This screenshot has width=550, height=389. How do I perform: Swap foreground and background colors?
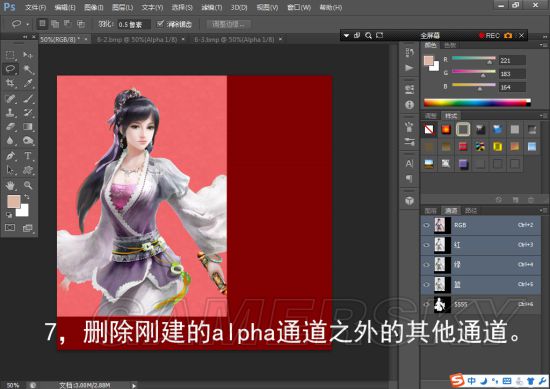[x=27, y=197]
